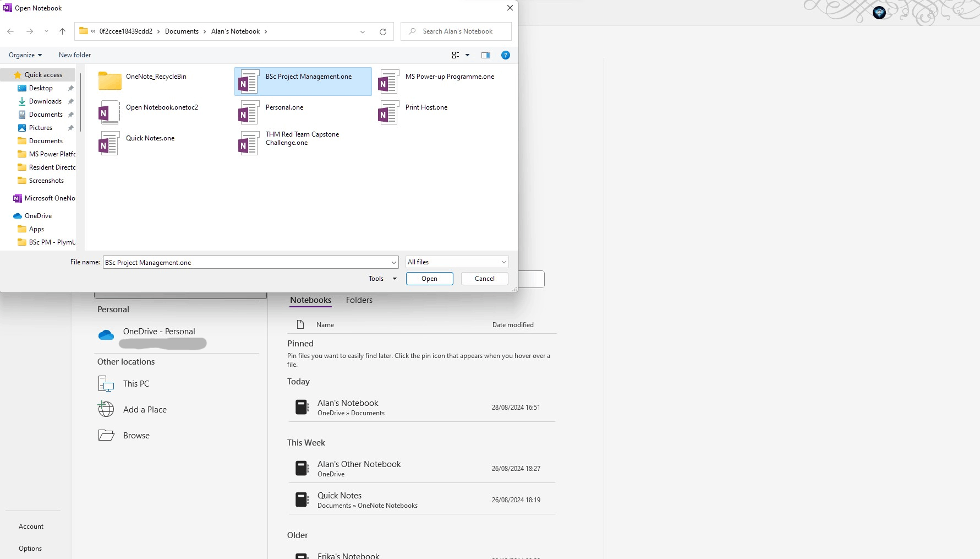The height and width of the screenshot is (559, 980).
Task: Click the Add a Place globe icon
Action: pyautogui.click(x=106, y=409)
